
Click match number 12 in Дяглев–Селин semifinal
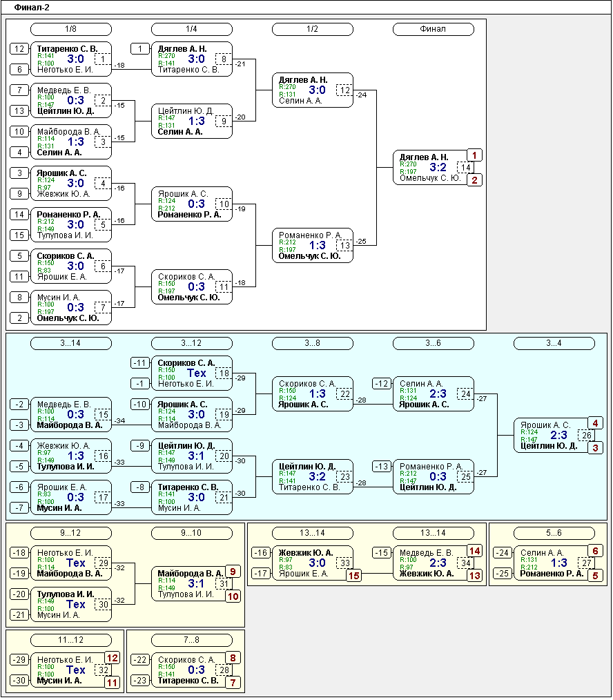click(344, 90)
